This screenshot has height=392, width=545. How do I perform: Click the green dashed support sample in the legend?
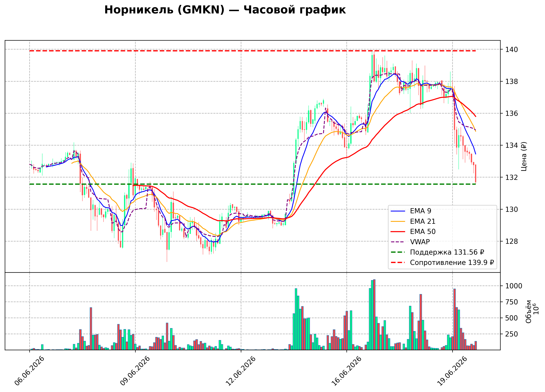pos(398,252)
